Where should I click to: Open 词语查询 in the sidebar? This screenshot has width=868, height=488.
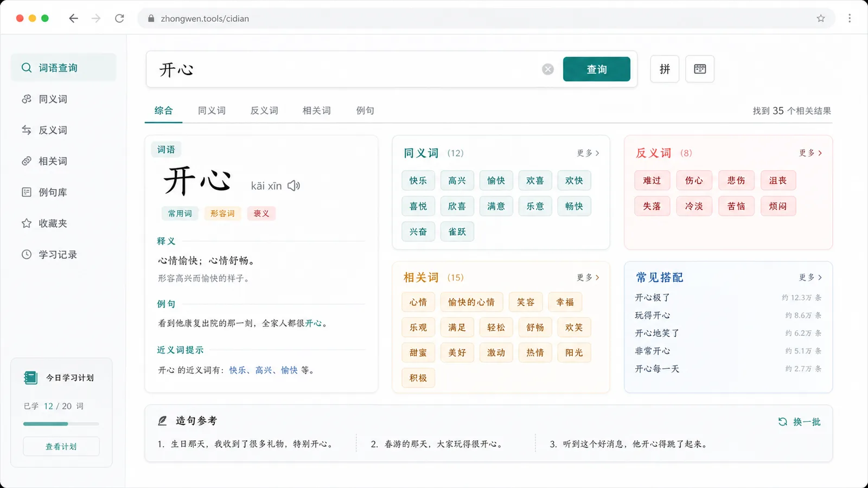pos(63,68)
